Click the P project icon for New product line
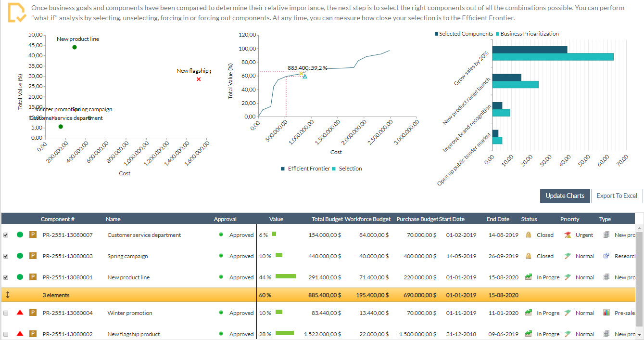Image resolution: width=644 pixels, height=340 pixels. coord(33,277)
